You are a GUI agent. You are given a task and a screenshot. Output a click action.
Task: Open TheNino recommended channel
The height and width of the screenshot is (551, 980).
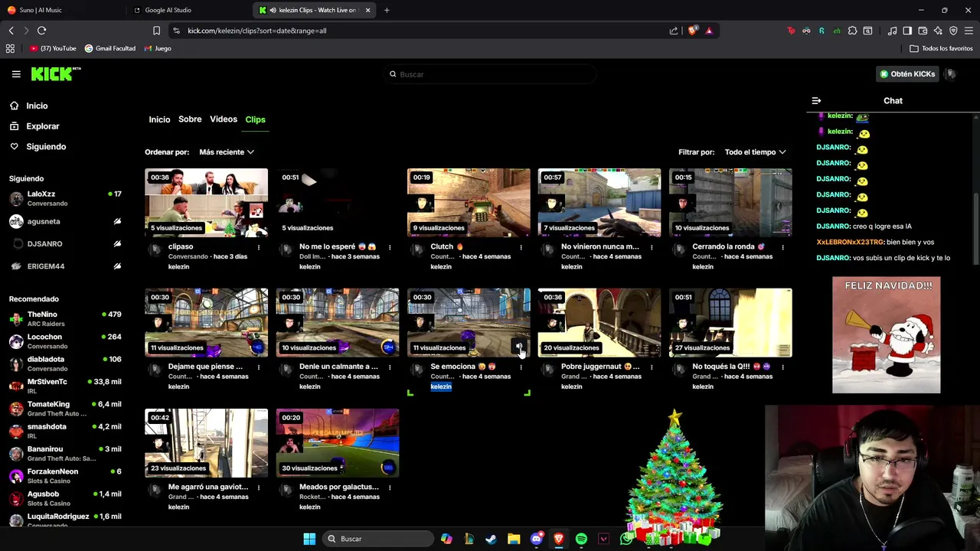pyautogui.click(x=65, y=318)
